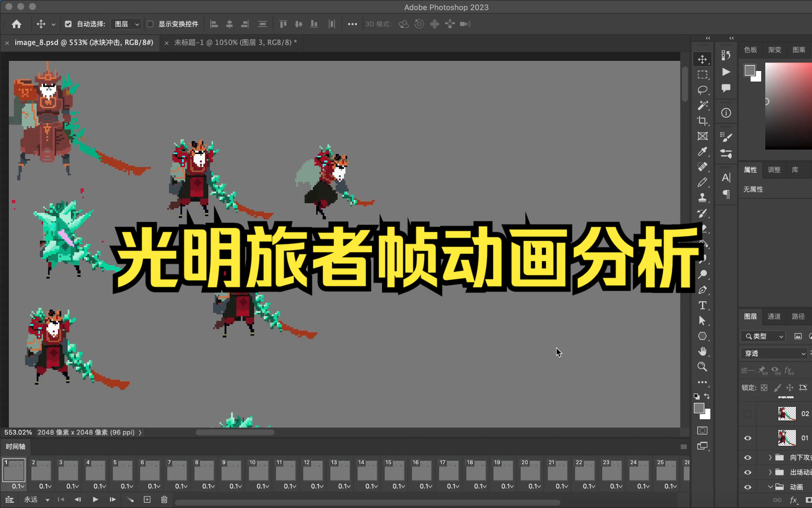Play the timeline animation
The width and height of the screenshot is (812, 508).
(x=95, y=500)
